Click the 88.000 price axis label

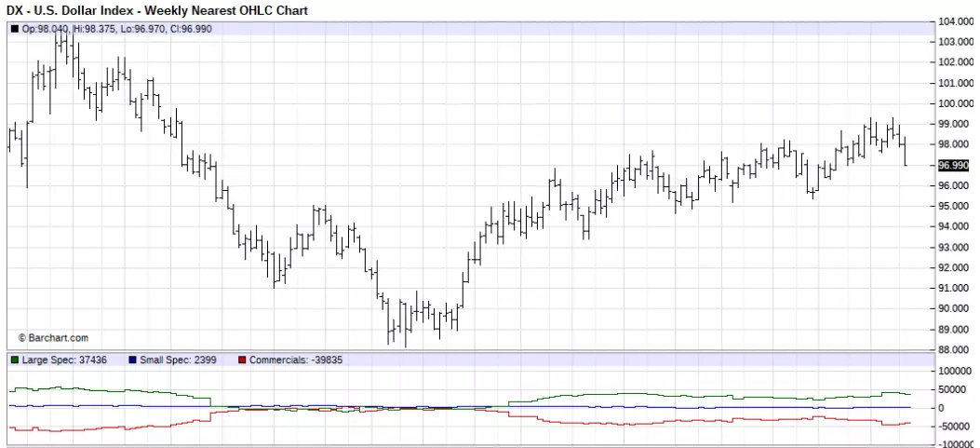pos(956,350)
